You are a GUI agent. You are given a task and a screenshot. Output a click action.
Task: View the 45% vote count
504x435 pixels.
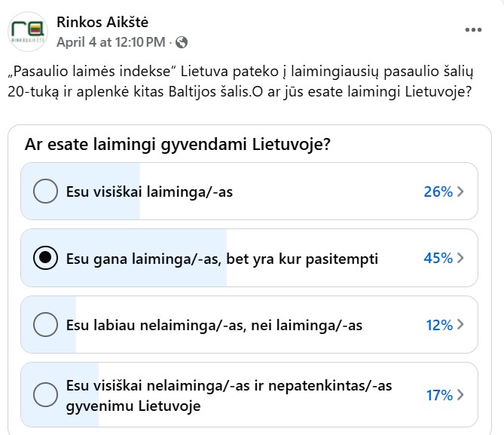pos(438,258)
